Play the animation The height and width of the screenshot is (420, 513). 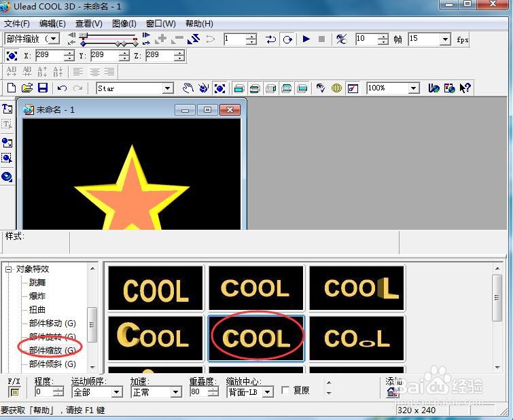[306, 39]
